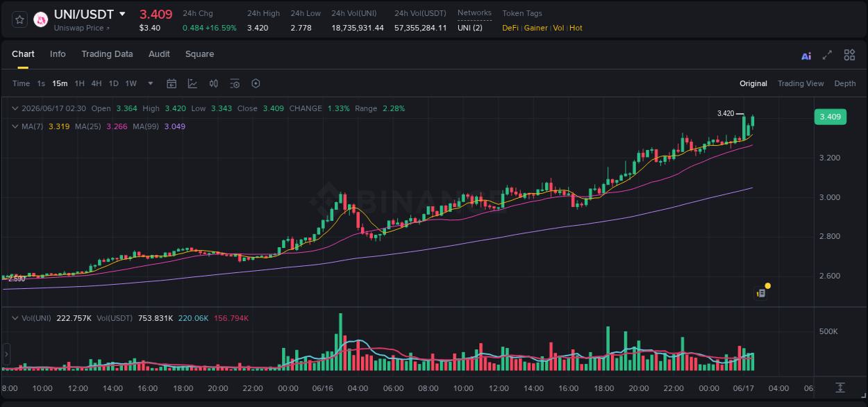Click the 500K volume axis label
Screen dimensions: 868x407
coord(828,331)
